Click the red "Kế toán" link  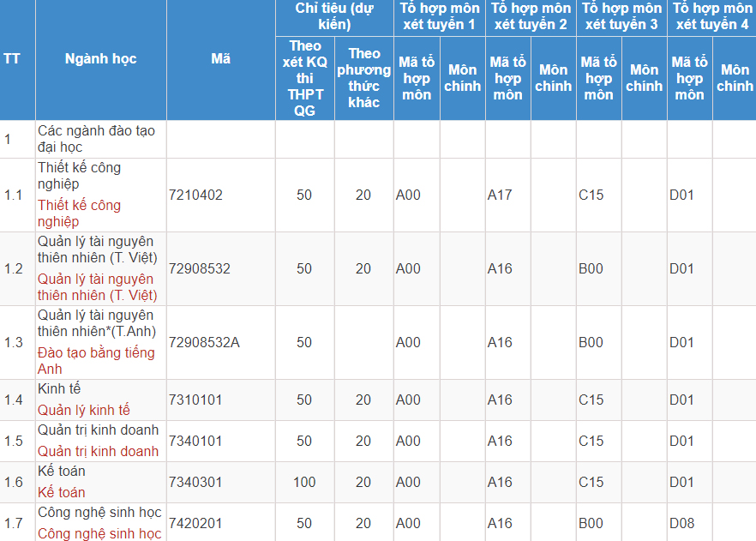point(61,493)
